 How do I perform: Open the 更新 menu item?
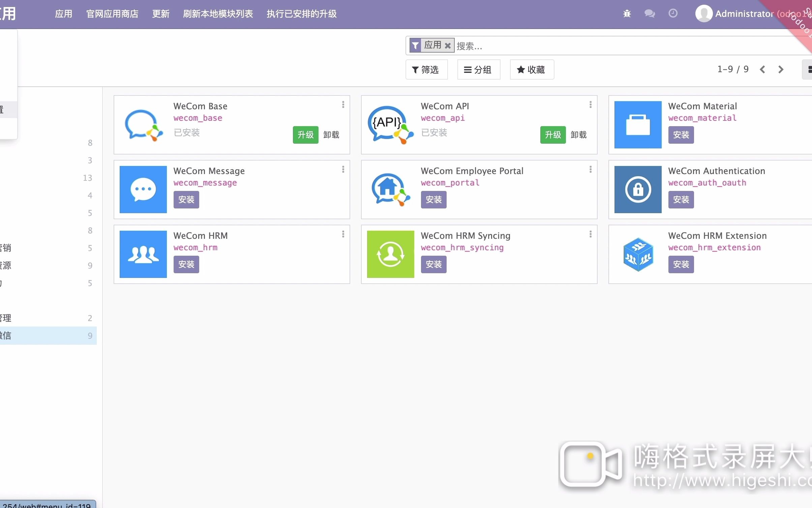(161, 14)
